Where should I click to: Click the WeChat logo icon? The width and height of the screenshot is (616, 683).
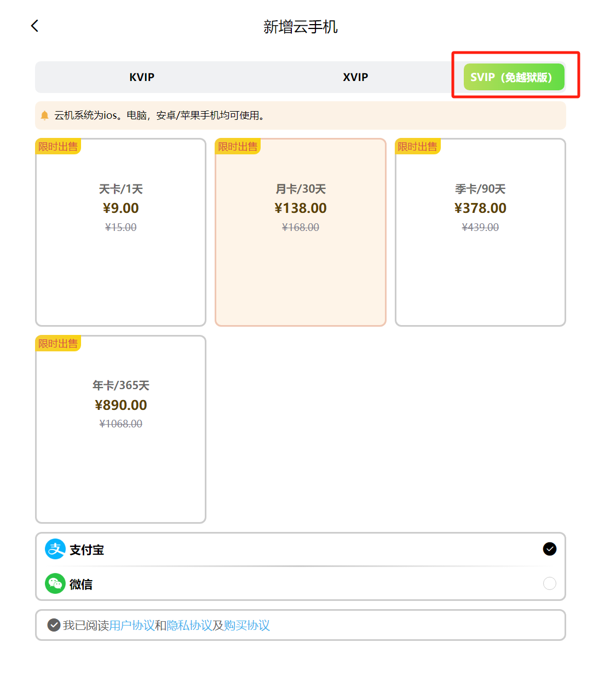55,583
